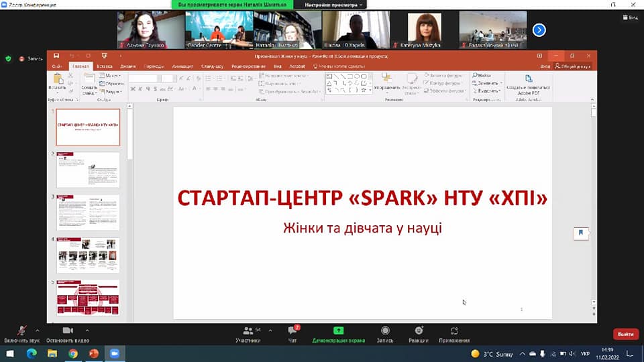Expand audio options arrow next to microphone
The height and width of the screenshot is (362, 644).
[37, 330]
